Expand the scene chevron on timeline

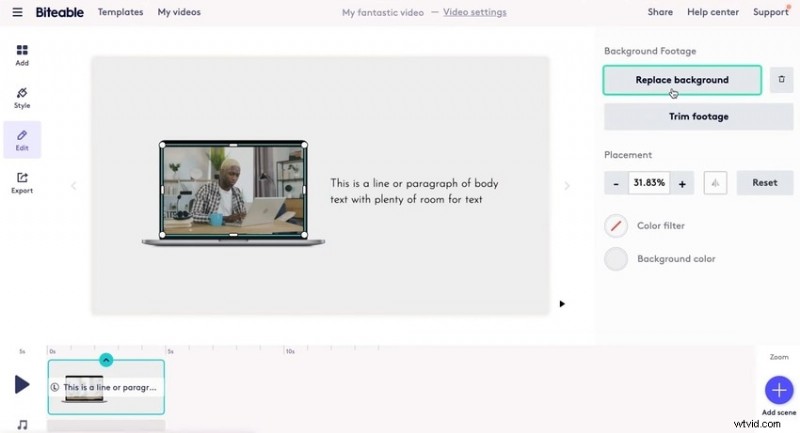pos(106,360)
